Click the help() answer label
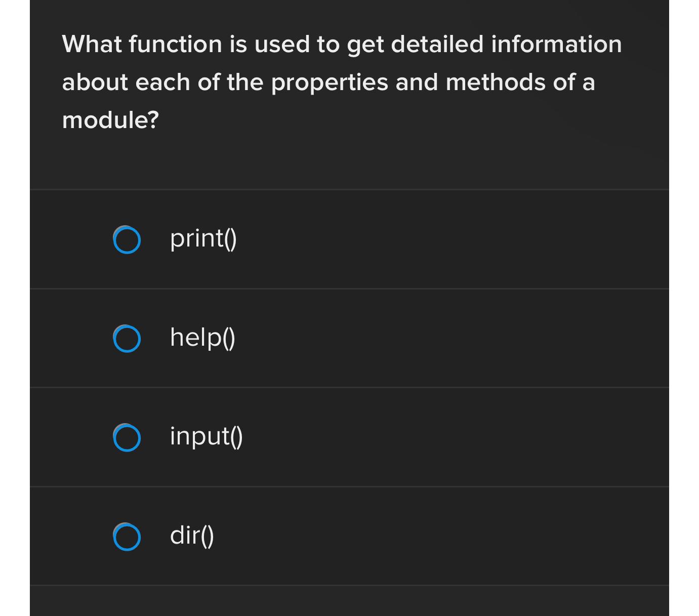 201,338
